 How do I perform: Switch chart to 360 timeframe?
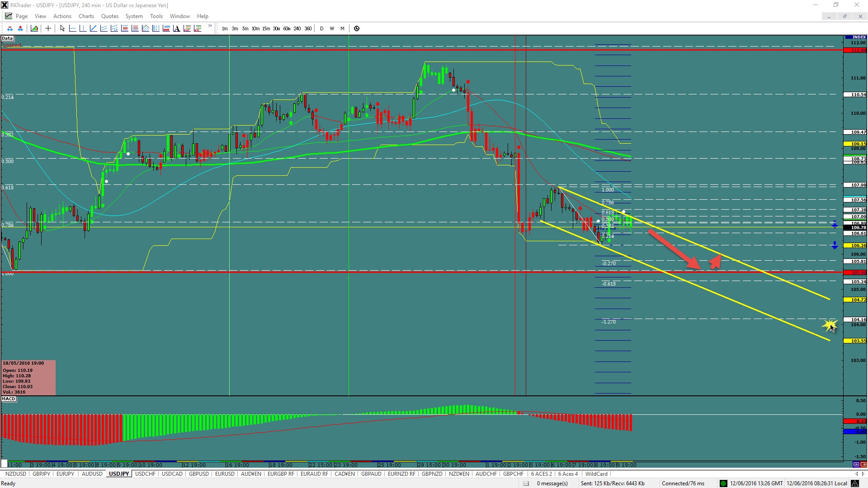tap(308, 28)
